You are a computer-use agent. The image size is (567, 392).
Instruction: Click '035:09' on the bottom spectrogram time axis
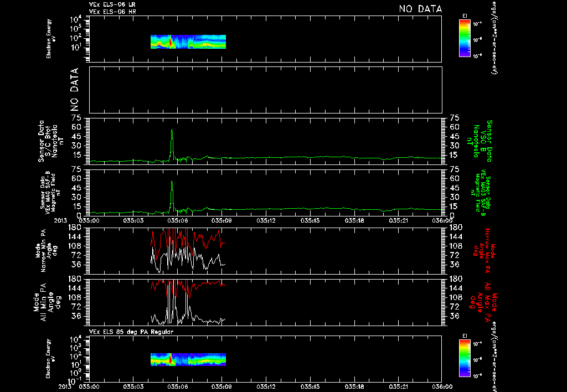(221, 386)
